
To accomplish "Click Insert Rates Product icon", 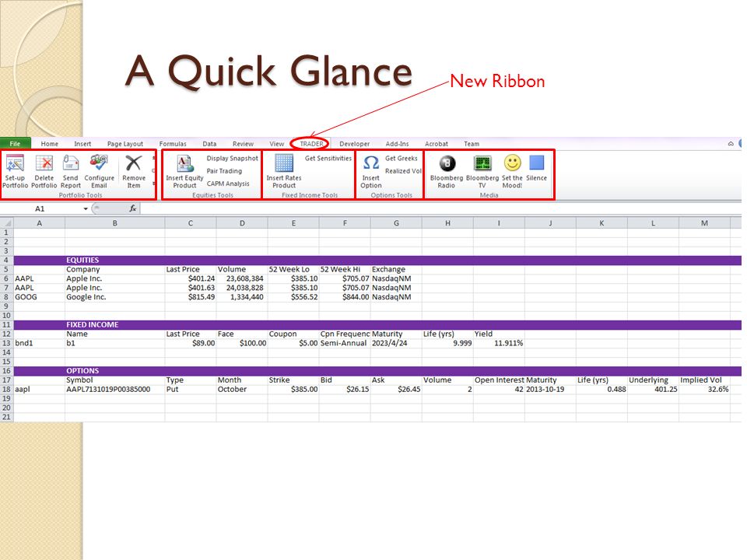I will coord(284,163).
